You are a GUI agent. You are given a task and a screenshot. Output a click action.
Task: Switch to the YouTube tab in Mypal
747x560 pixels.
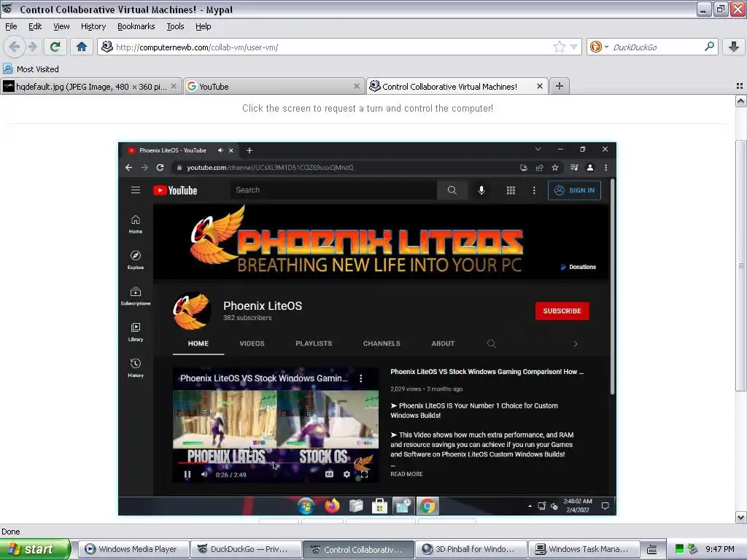point(273,86)
